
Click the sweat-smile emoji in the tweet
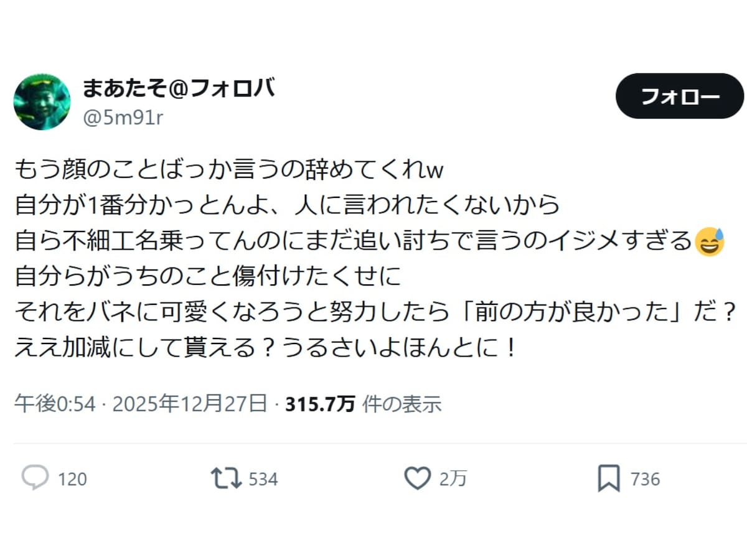(x=711, y=243)
